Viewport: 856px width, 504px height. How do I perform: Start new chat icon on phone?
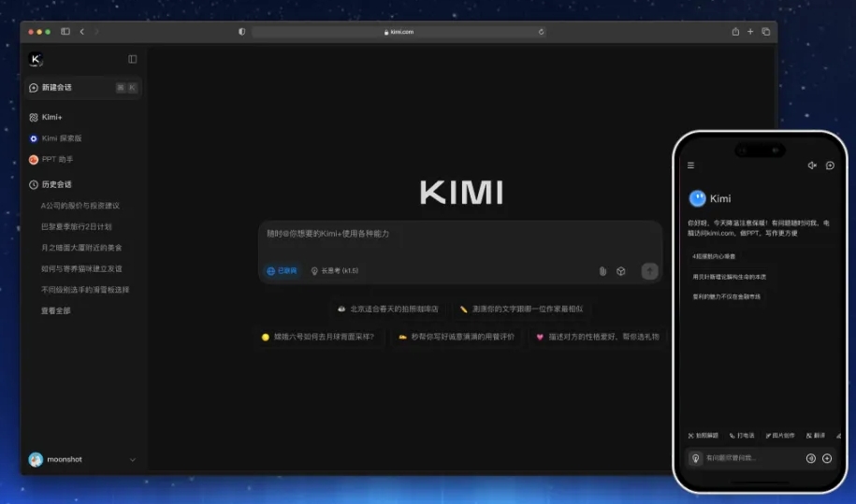(x=830, y=166)
